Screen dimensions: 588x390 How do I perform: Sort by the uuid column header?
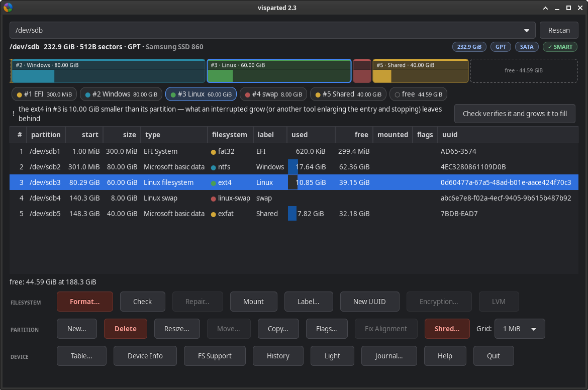508,135
